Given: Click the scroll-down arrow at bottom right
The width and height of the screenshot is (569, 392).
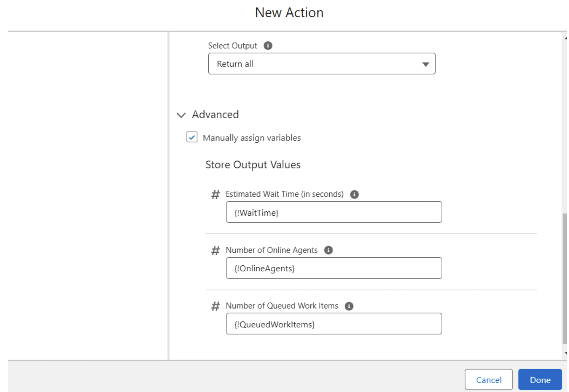Looking at the screenshot, I should point(565,353).
